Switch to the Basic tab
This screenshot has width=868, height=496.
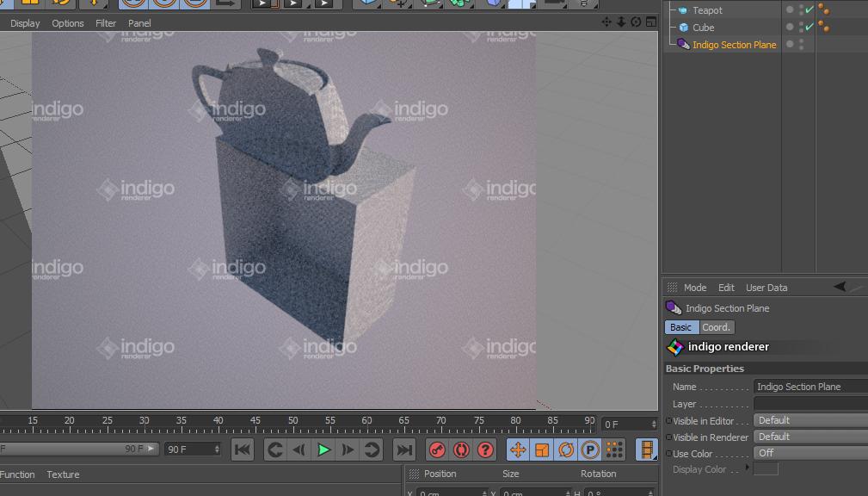click(681, 327)
